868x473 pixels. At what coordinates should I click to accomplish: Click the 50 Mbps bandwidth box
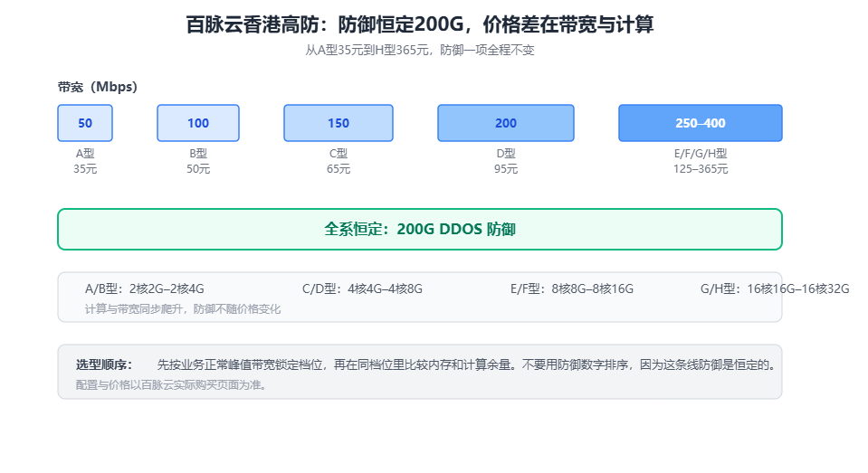[85, 123]
